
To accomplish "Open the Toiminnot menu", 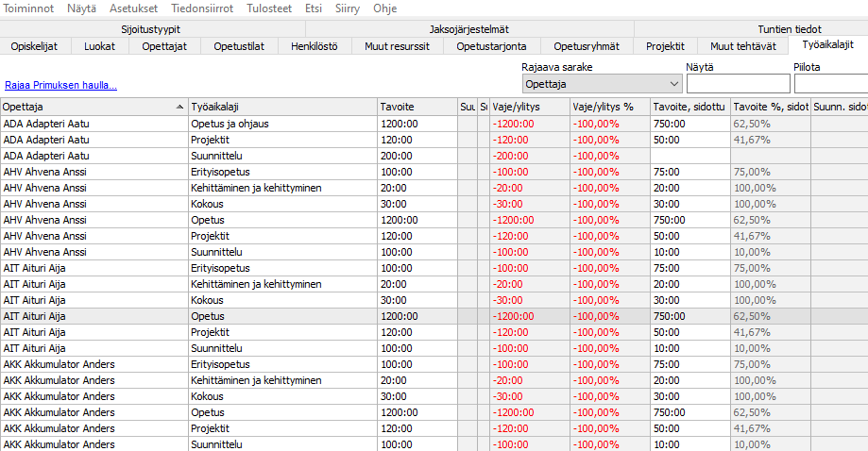I will click(x=28, y=8).
